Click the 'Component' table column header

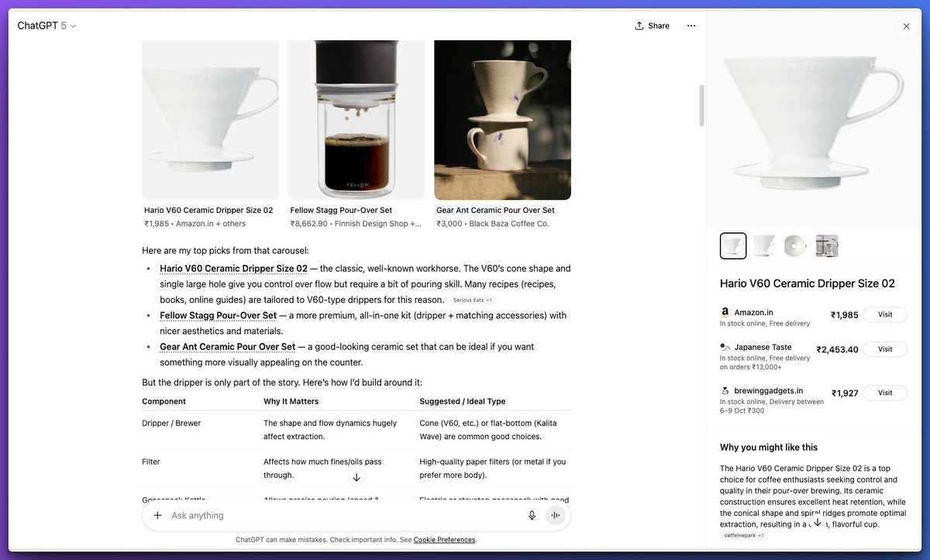click(164, 401)
